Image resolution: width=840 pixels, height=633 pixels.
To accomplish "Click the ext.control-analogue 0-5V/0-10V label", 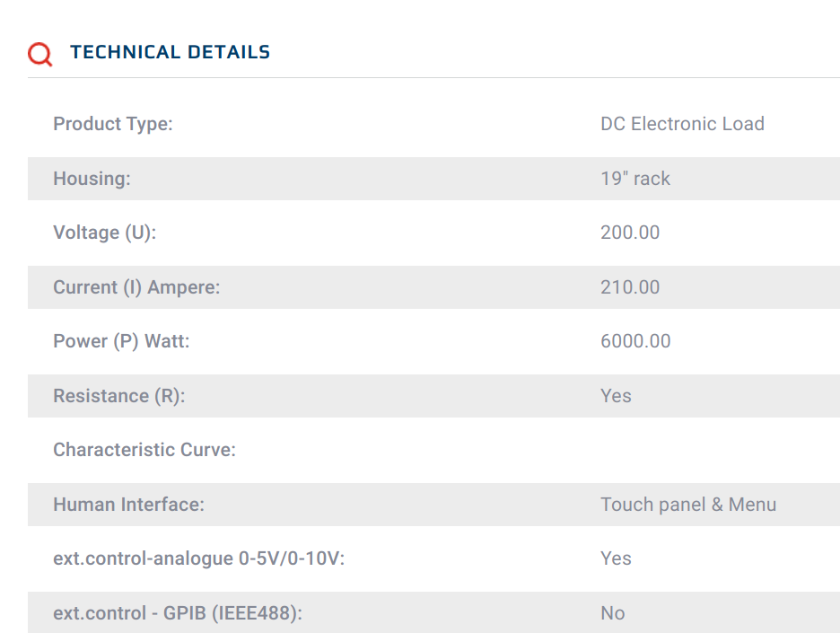I will tap(198, 558).
